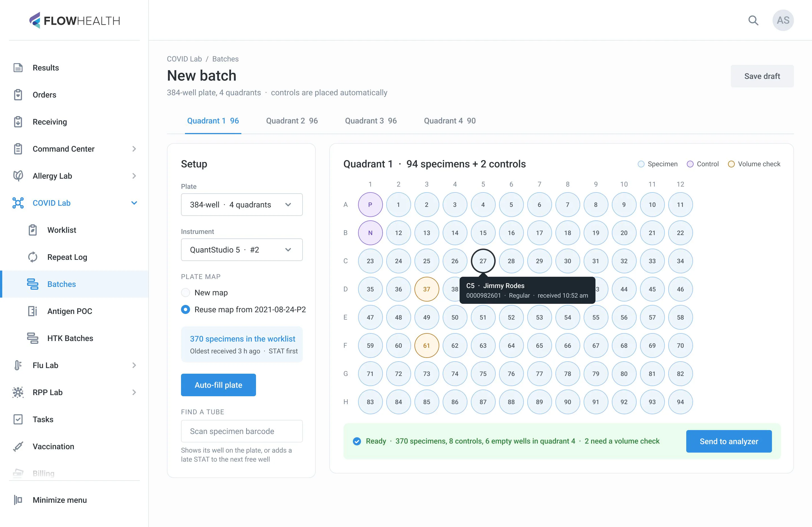Click the Results document icon
Viewport: 812px width, 527px height.
18,68
